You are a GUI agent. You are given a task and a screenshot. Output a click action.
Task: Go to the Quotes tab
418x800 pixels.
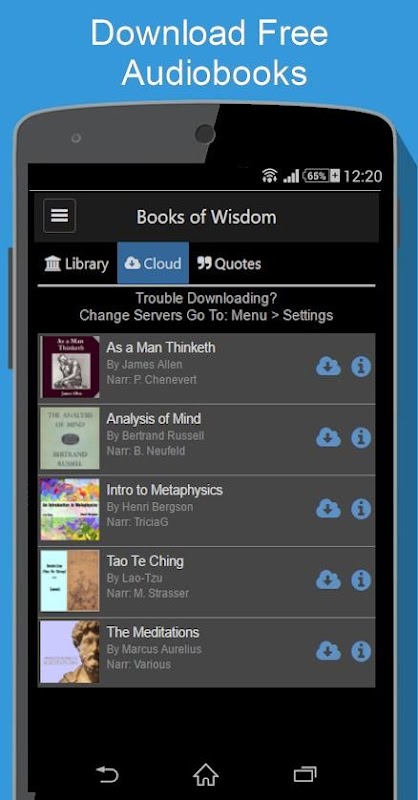point(229,263)
